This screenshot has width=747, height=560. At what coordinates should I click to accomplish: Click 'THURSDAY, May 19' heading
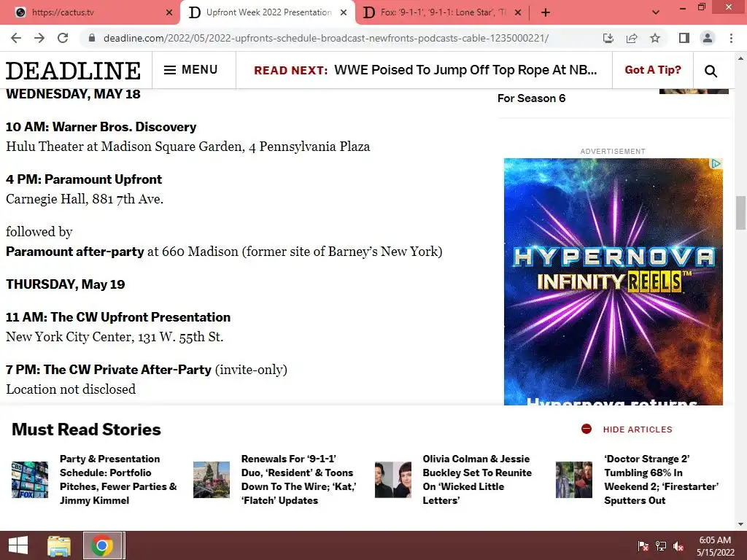tap(65, 284)
